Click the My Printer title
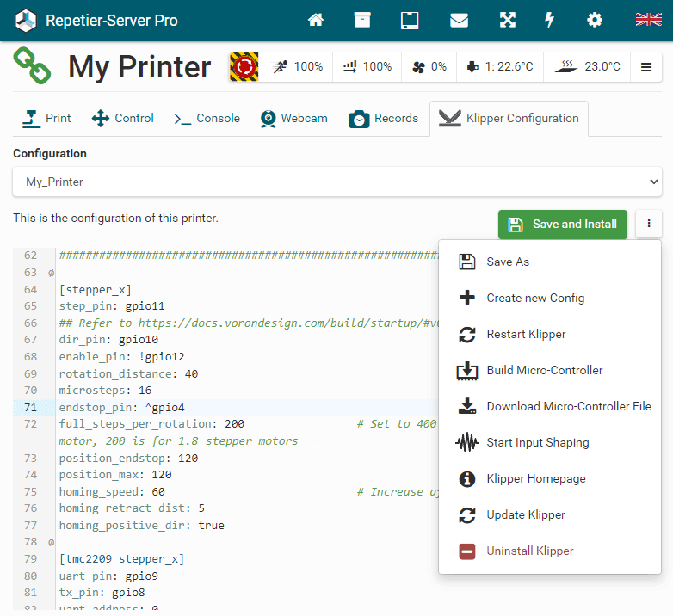 tap(139, 67)
